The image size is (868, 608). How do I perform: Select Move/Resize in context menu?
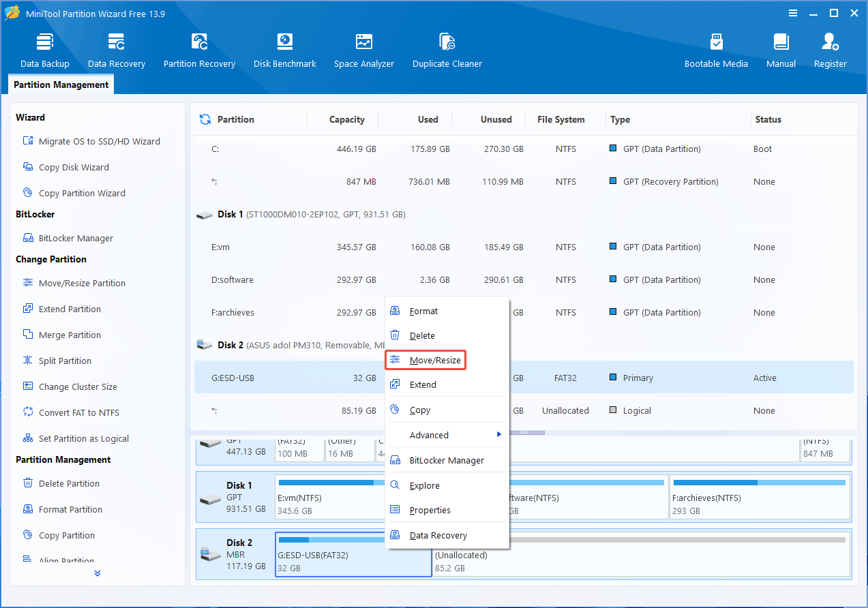pos(425,360)
